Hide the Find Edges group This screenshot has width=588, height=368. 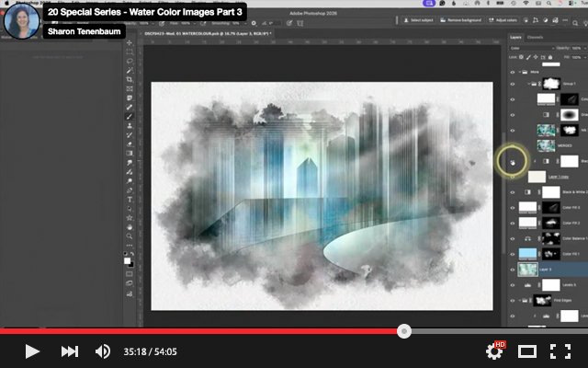pos(513,301)
